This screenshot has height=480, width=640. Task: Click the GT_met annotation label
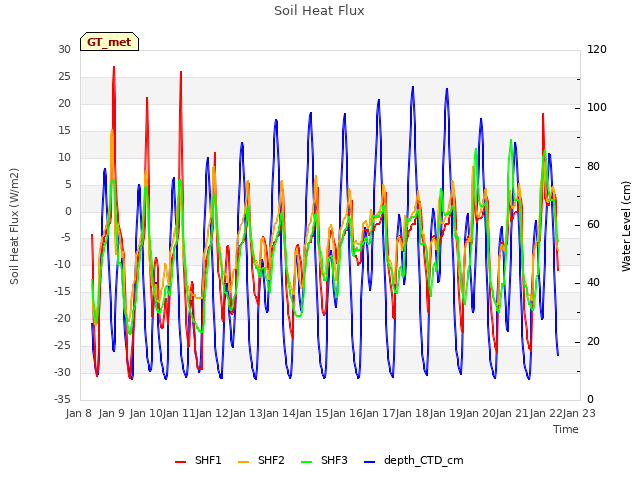[x=109, y=42]
